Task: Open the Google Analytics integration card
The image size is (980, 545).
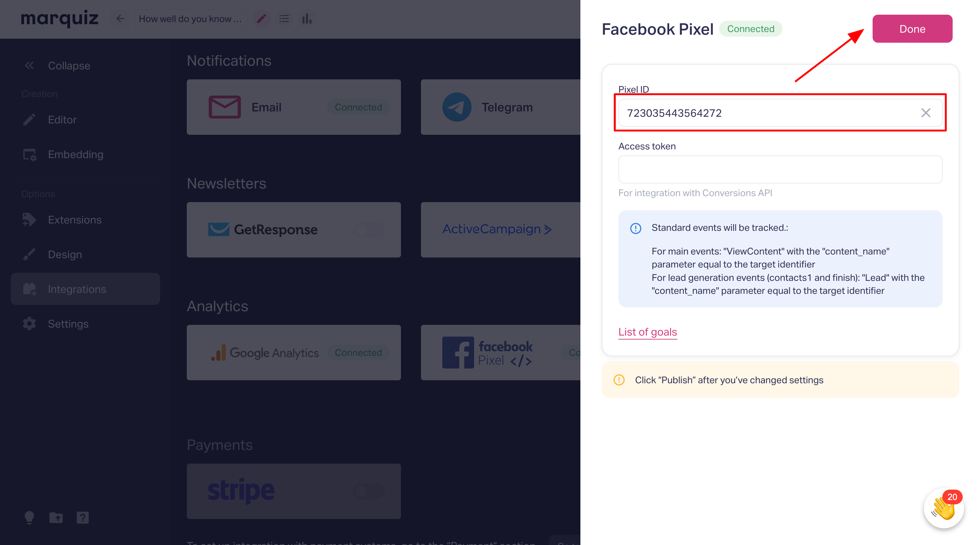Action: [x=294, y=352]
